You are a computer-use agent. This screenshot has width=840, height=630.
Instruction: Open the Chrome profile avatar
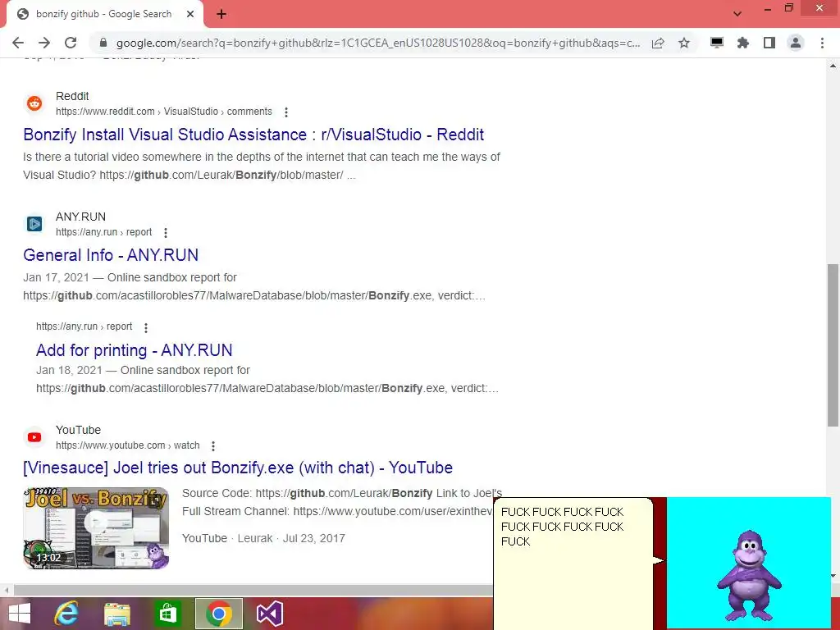796,43
